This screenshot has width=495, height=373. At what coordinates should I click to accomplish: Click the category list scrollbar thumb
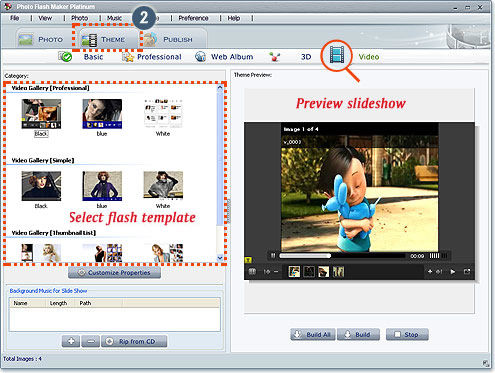(220, 159)
